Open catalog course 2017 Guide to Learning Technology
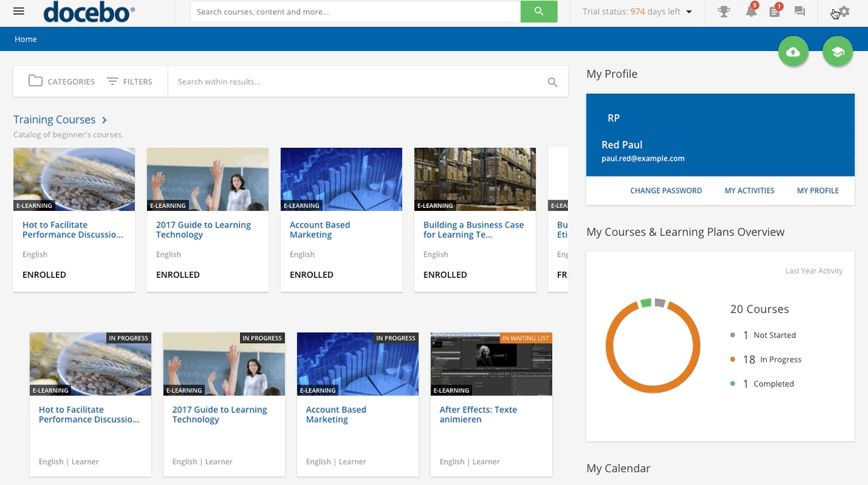This screenshot has width=868, height=485. tap(203, 230)
